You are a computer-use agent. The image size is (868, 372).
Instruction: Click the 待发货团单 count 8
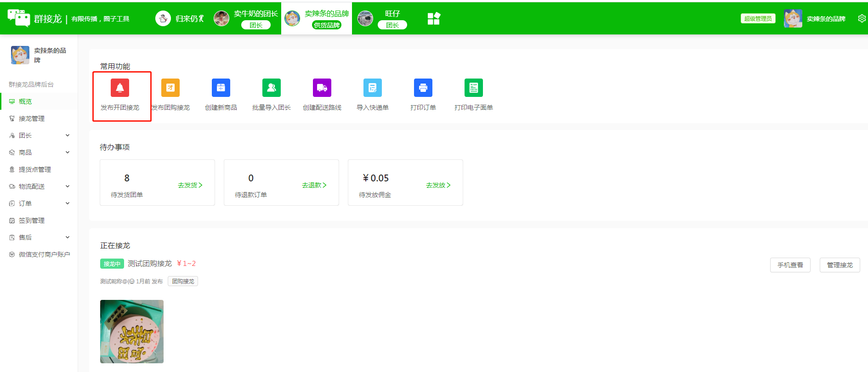coord(127,178)
